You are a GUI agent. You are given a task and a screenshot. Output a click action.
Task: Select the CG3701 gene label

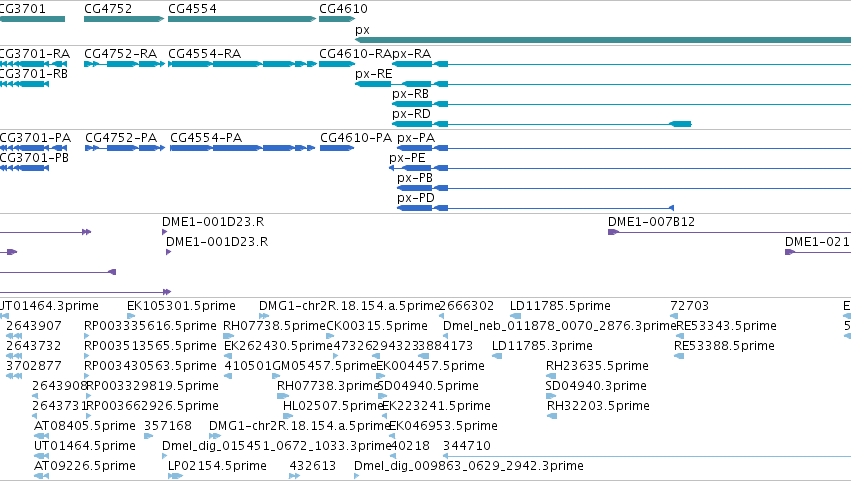click(23, 9)
